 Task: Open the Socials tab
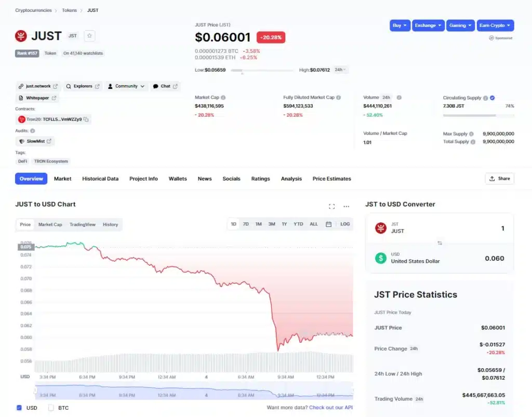point(231,179)
